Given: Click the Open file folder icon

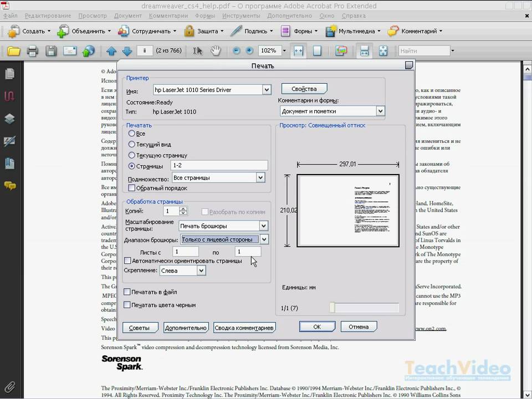Looking at the screenshot, I should [x=14, y=51].
